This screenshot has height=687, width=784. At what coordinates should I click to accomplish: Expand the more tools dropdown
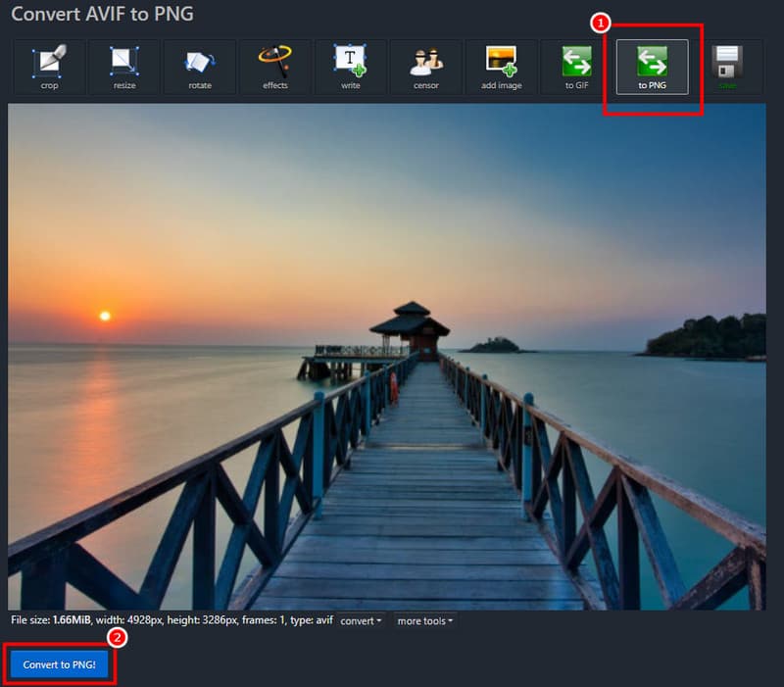(x=423, y=620)
